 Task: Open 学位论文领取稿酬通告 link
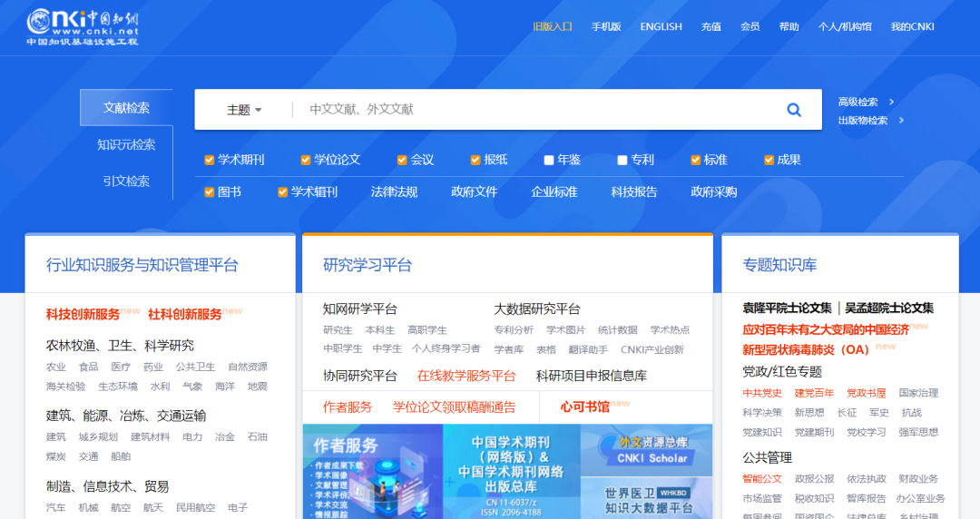pyautogui.click(x=455, y=407)
